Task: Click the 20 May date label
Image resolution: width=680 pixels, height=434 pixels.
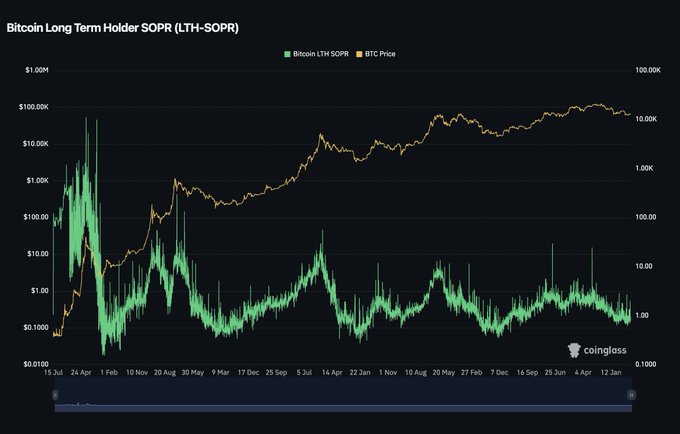Action: tap(444, 372)
